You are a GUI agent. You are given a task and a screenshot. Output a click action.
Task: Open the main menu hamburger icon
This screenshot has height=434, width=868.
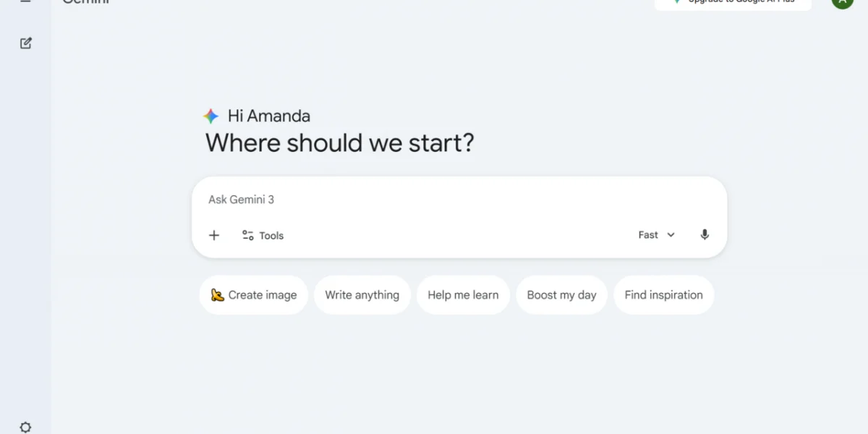pyautogui.click(x=26, y=1)
